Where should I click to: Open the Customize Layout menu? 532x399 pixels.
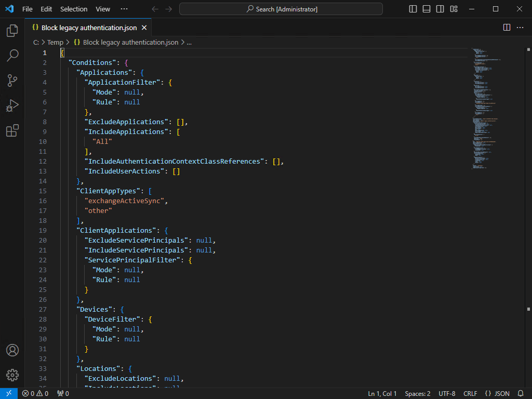tap(454, 9)
